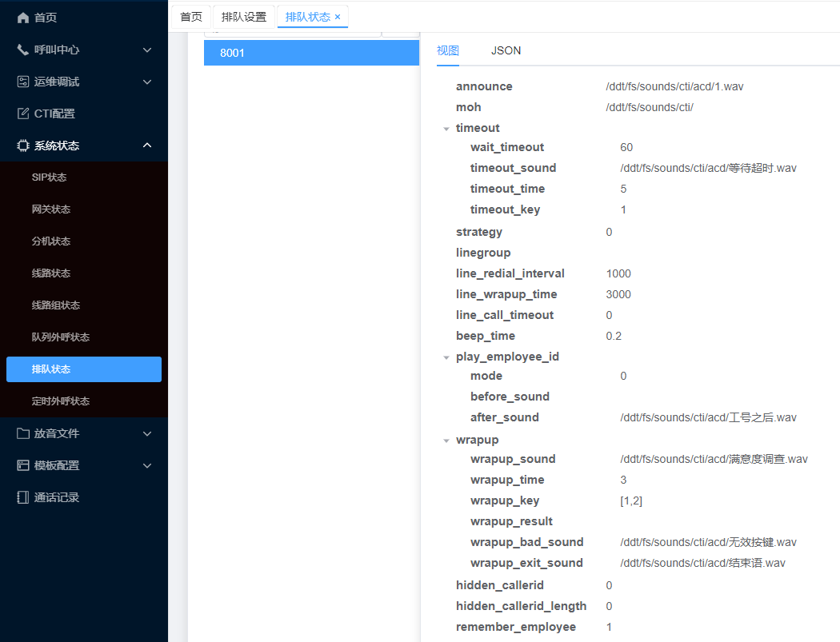Click the home icon beside 首页 in sidebar
Viewport: 840px width, 642px height.
(23, 18)
